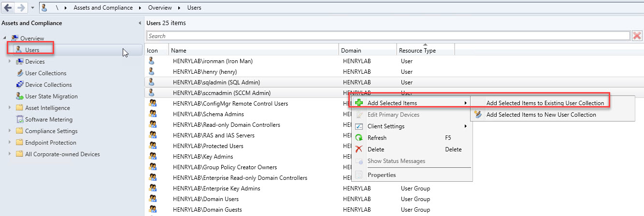The height and width of the screenshot is (216, 644).
Task: Expand the Asset Intelligence folder
Action: point(9,108)
